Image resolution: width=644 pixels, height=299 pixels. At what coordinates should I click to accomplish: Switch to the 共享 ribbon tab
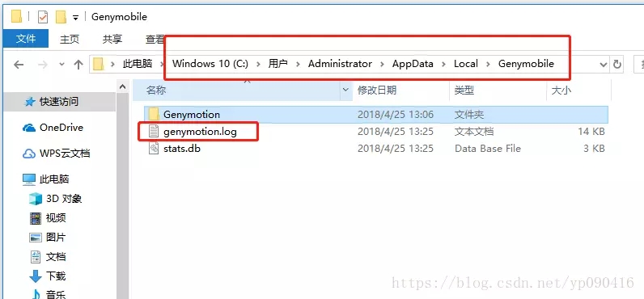pyautogui.click(x=112, y=39)
